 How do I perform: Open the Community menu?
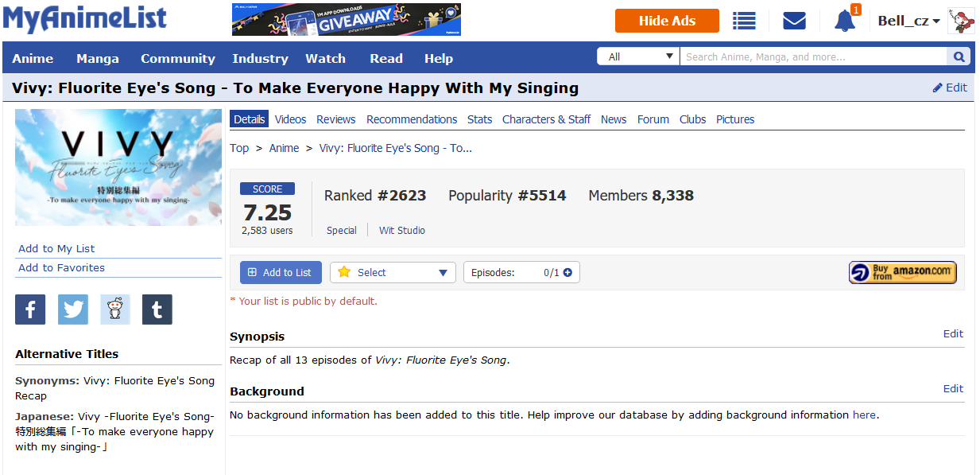[x=178, y=58]
